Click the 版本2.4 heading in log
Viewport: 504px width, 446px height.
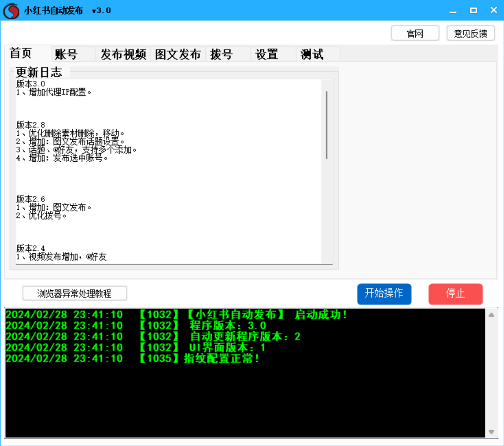[x=31, y=249]
